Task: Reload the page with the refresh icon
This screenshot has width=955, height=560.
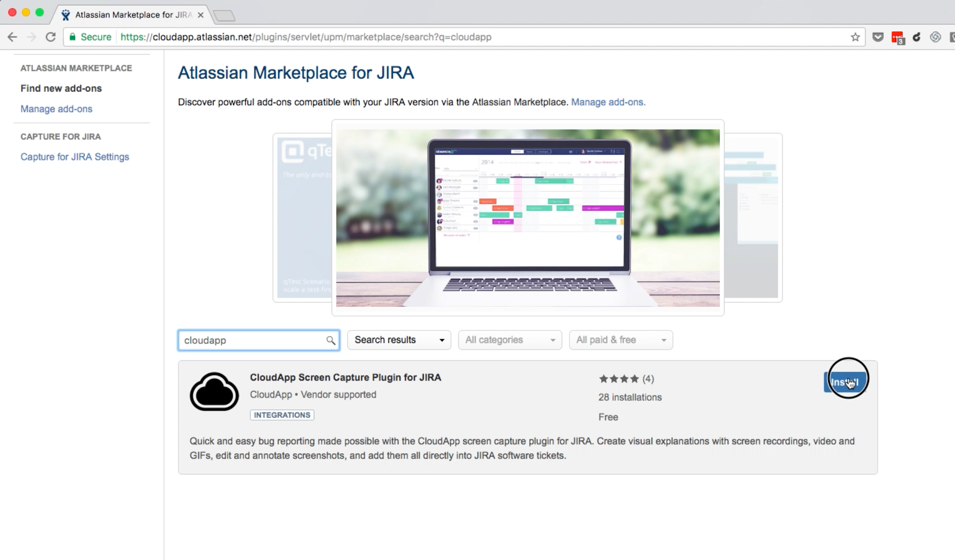Action: point(51,37)
